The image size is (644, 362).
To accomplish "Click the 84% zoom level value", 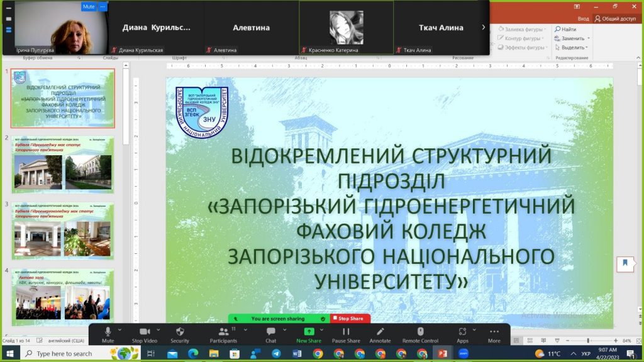I will [x=627, y=341].
